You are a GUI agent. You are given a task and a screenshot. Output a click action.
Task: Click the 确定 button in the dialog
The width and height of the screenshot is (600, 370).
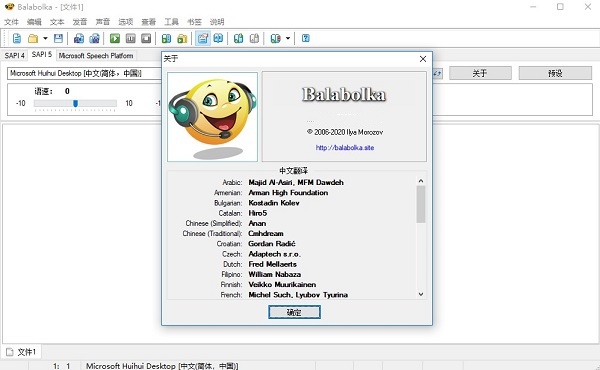tap(294, 312)
